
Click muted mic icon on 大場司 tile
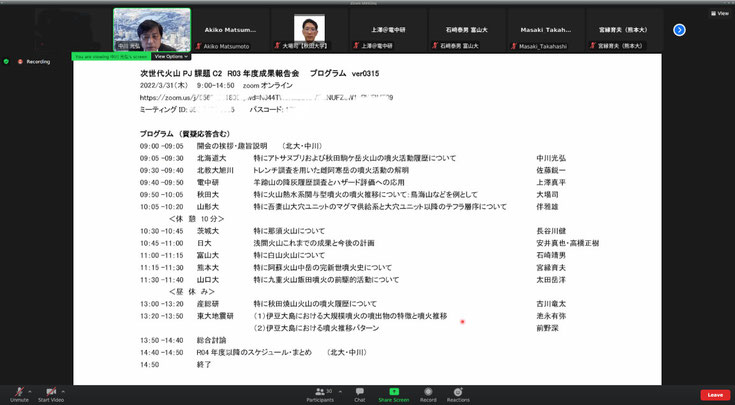[x=278, y=46]
